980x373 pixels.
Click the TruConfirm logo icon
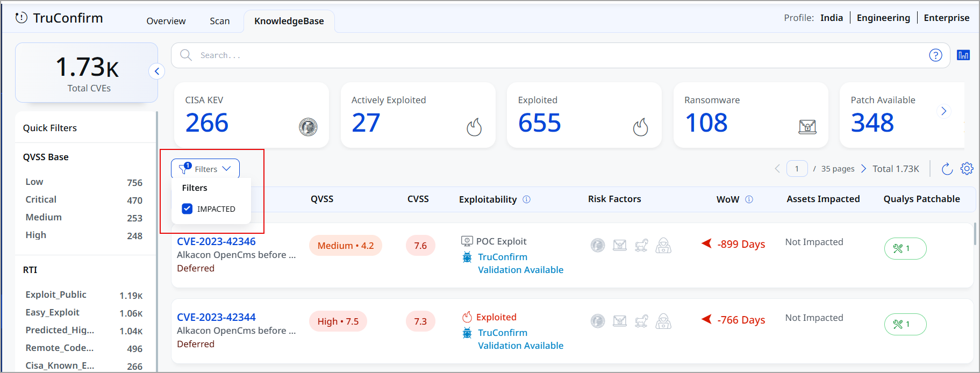click(x=22, y=18)
